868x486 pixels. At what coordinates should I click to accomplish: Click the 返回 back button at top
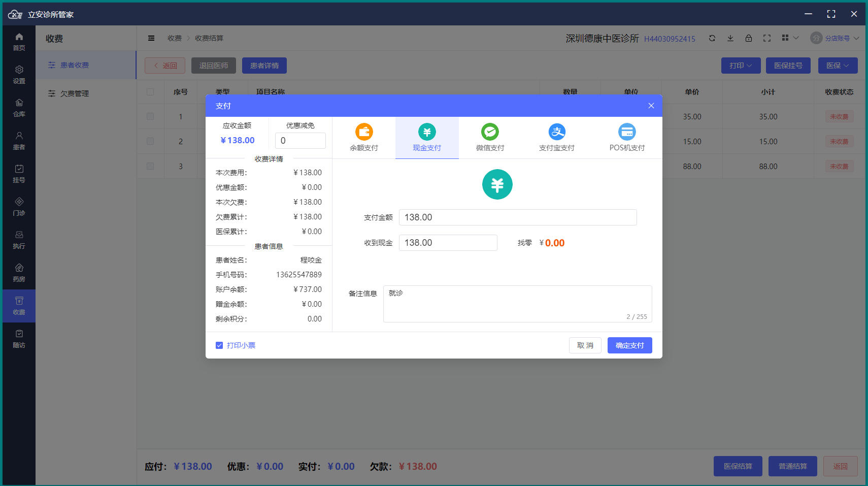pyautogui.click(x=165, y=66)
